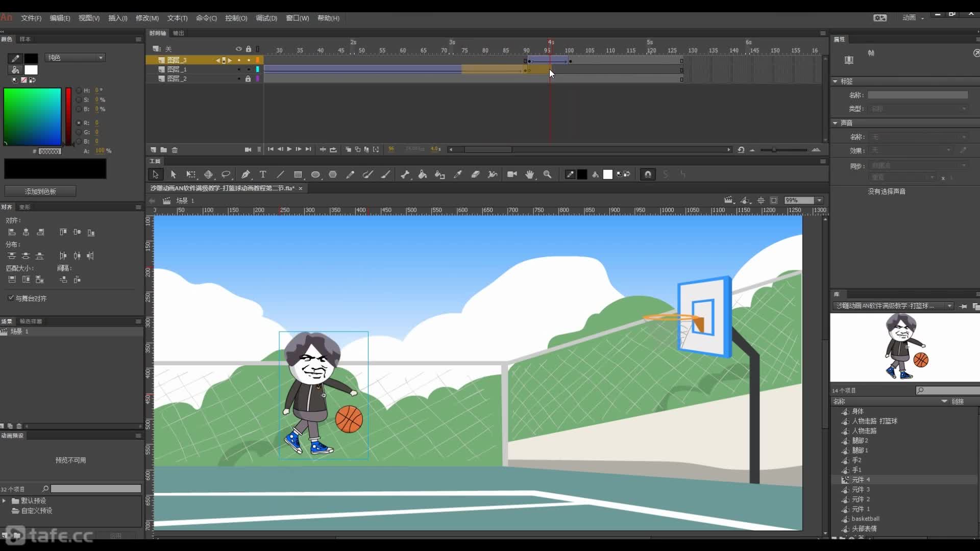Toggle 与舞台对齐 checkbox
980x551 pixels.
point(11,298)
